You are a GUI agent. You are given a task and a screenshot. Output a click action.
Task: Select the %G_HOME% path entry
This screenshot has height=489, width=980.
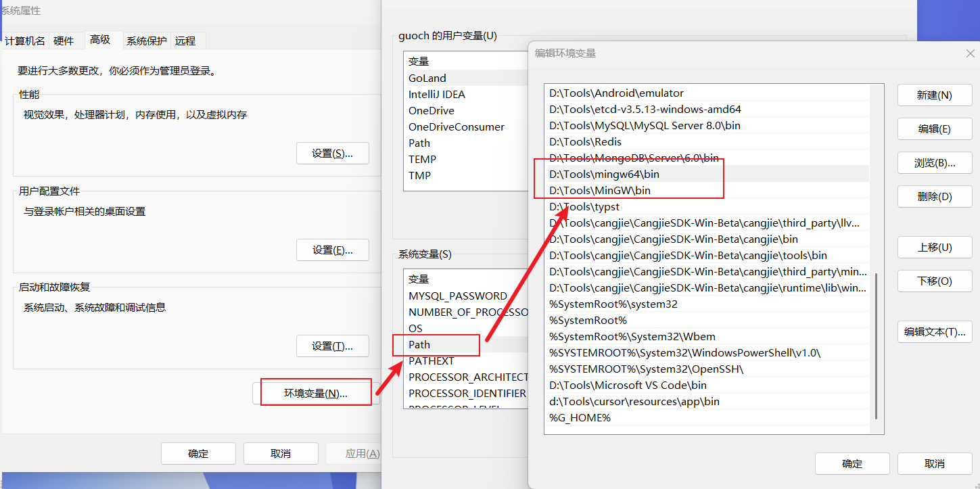tap(580, 418)
